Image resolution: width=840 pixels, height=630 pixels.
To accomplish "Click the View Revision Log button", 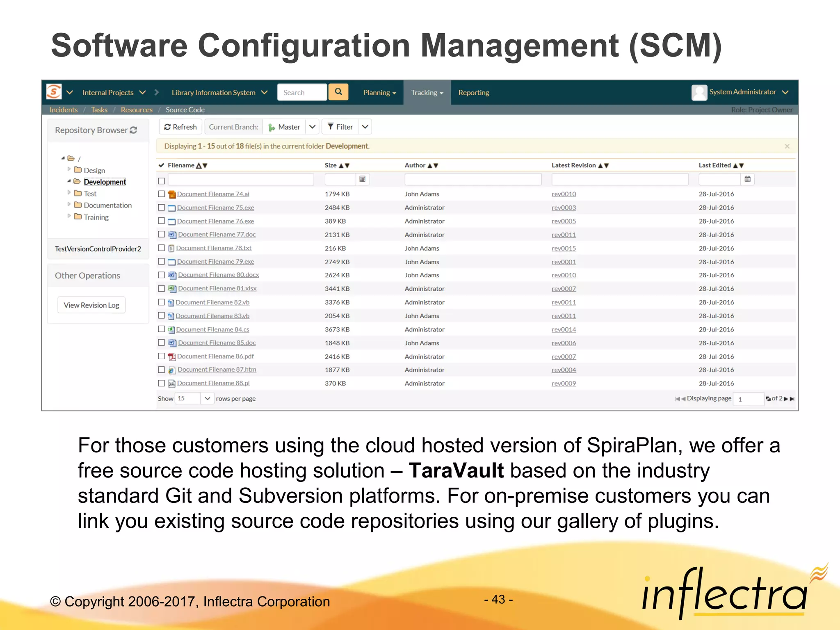I will coord(91,305).
